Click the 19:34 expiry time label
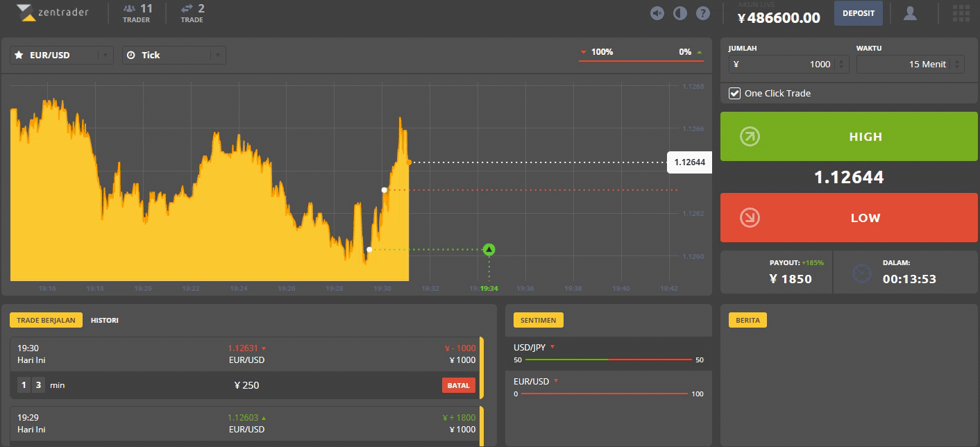The image size is (980, 447). tap(489, 288)
